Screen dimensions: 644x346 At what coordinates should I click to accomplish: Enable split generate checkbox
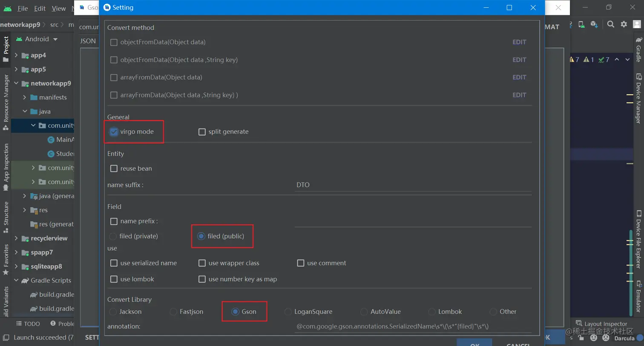tap(202, 132)
